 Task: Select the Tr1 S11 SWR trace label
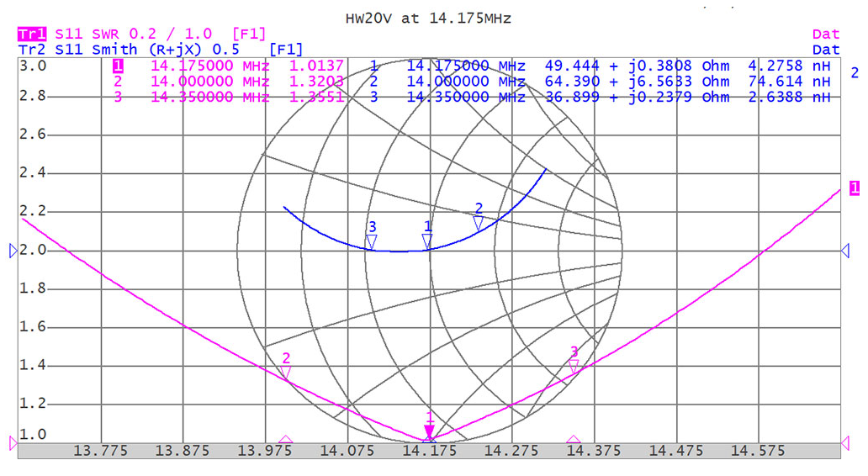pyautogui.click(x=141, y=34)
